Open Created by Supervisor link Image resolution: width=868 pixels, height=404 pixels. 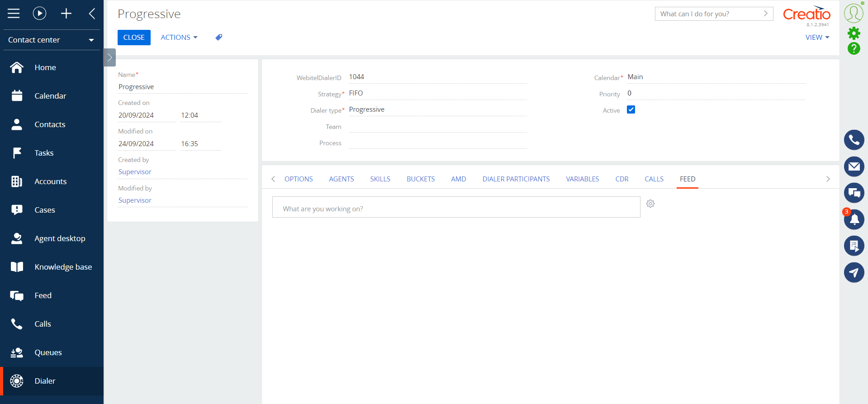point(135,172)
